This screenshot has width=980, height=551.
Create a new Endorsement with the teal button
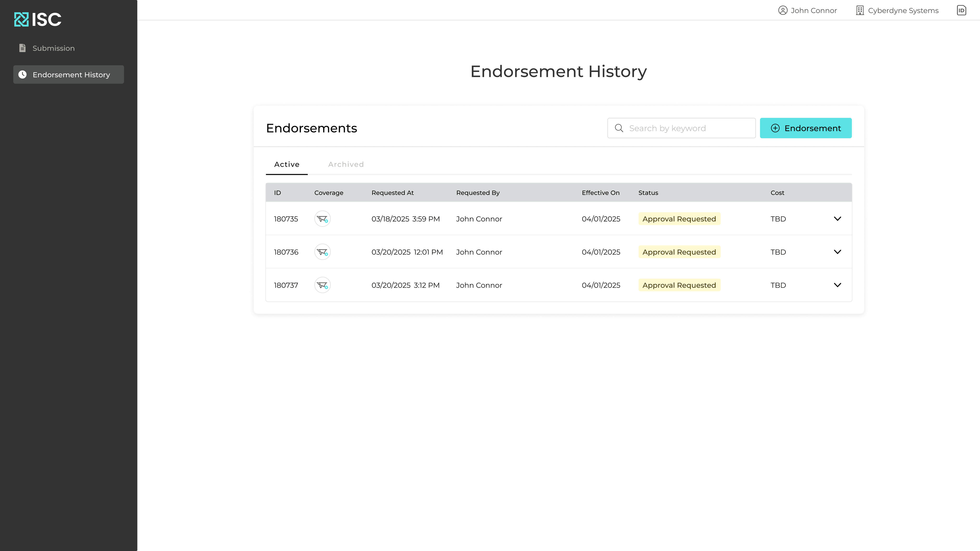(x=806, y=128)
